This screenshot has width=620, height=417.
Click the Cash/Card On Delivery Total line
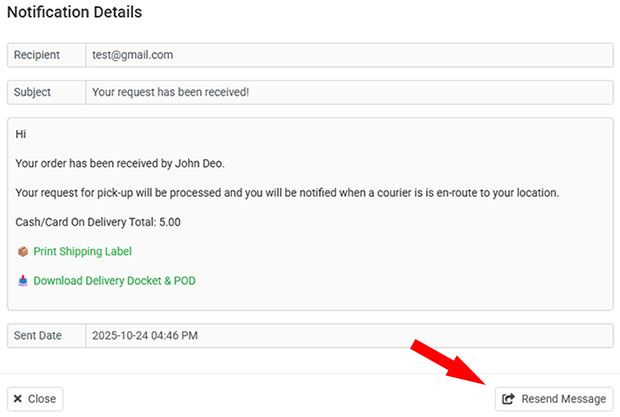[98, 222]
